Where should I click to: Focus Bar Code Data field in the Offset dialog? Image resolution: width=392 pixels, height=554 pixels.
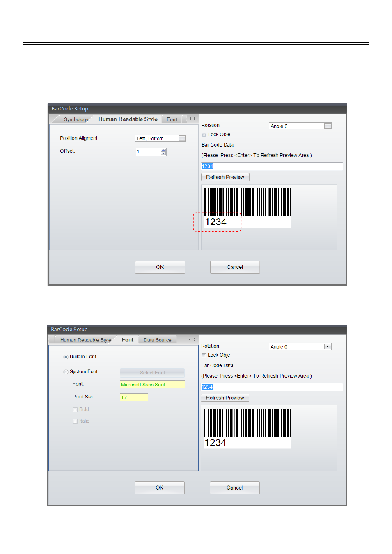272,166
